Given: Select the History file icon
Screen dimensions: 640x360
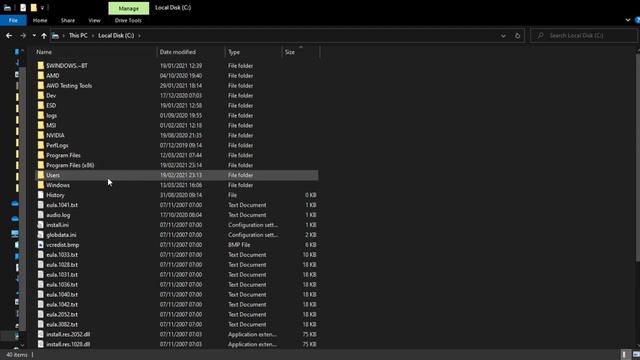Looking at the screenshot, I should tap(40, 195).
